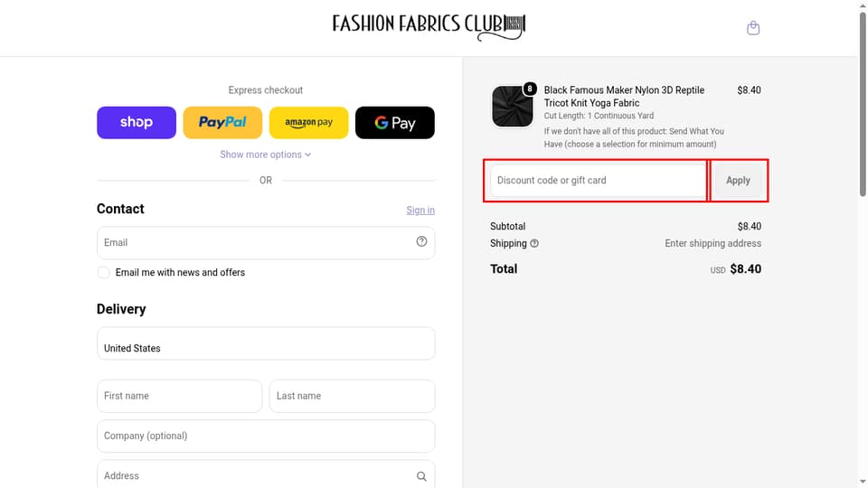Click the Company (optional) field
This screenshot has width=868, height=488.
[266, 436]
